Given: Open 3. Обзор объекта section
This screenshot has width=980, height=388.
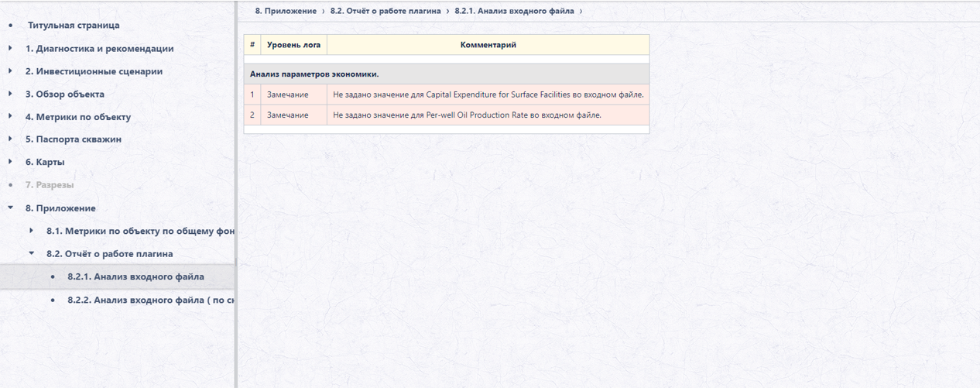Looking at the screenshot, I should (x=65, y=94).
